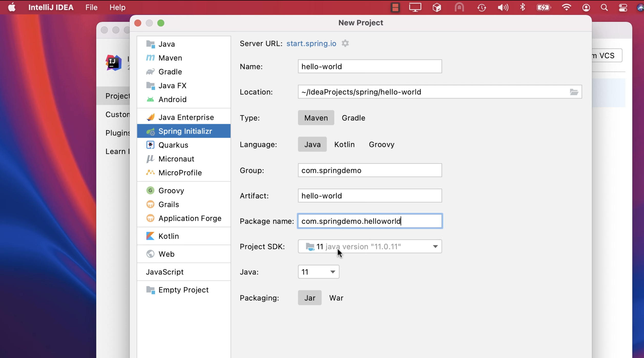Open macOS Control Center icon
The height and width of the screenshot is (358, 644).
(623, 8)
